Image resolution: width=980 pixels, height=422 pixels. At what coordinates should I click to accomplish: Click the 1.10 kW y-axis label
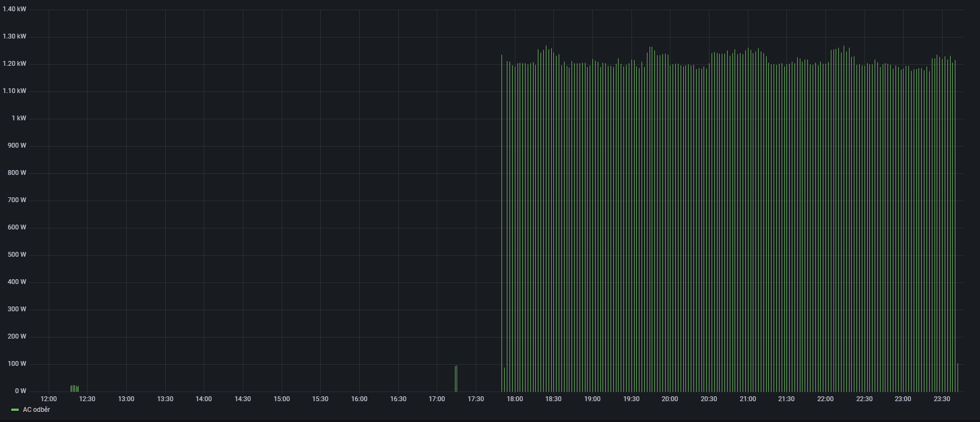[14, 91]
